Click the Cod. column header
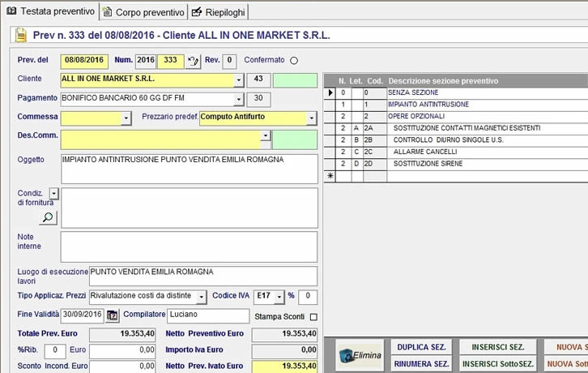 (x=375, y=81)
